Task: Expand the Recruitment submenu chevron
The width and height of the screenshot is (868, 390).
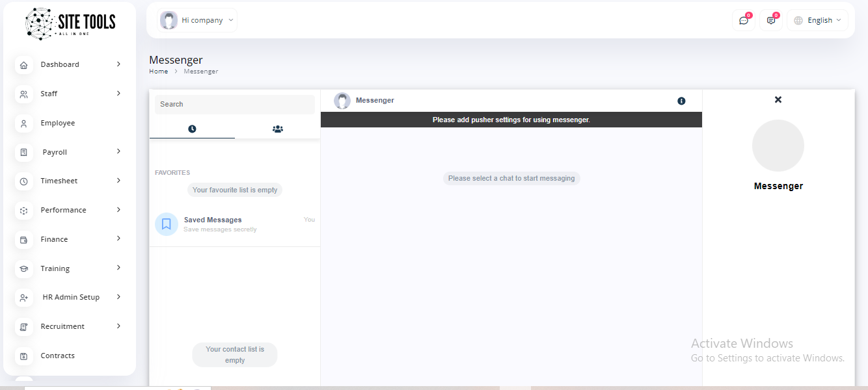Action: [118, 326]
